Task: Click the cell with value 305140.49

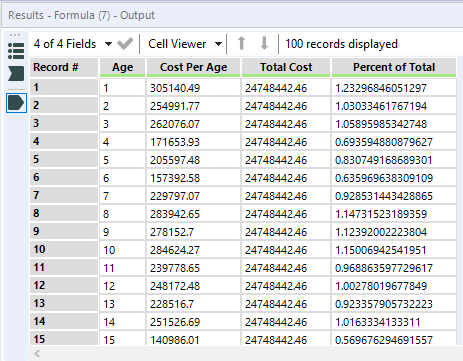Action: 193,88
